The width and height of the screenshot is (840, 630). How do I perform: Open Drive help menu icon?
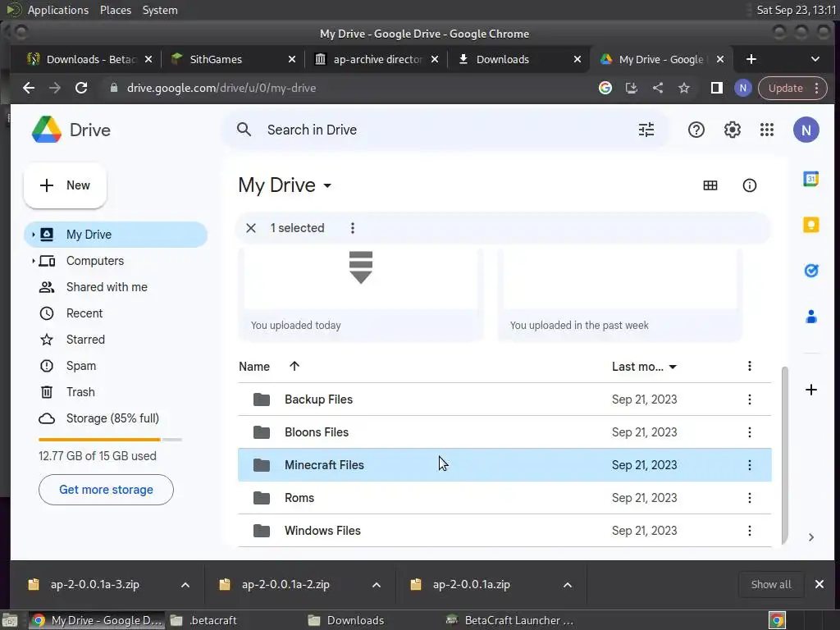tap(696, 130)
